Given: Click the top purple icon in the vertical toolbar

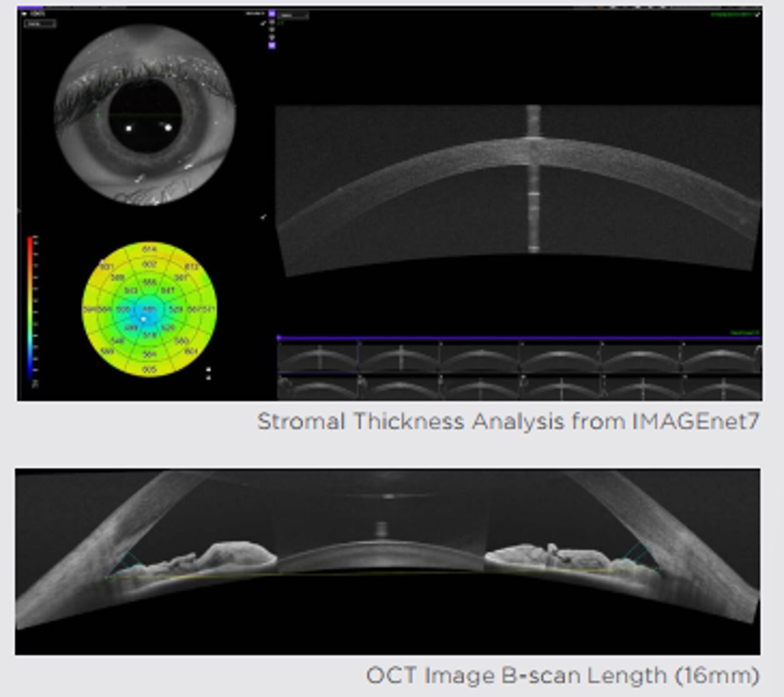Looking at the screenshot, I should pyautogui.click(x=272, y=13).
